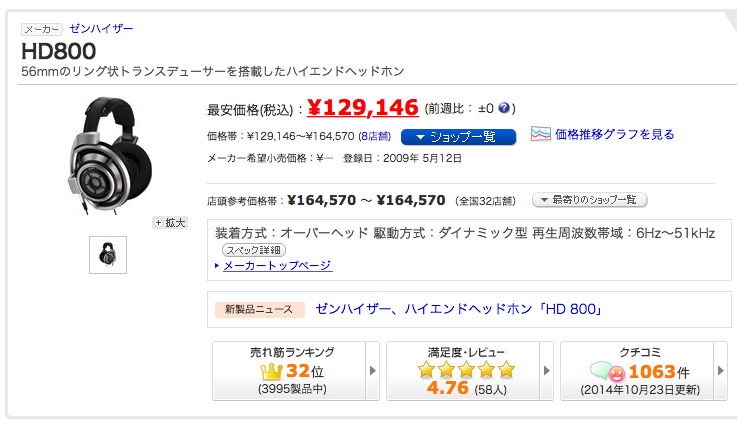Viewport: 737px width, 422px height.
Task: Click the ゼンハイザー maker link
Action: point(101,29)
